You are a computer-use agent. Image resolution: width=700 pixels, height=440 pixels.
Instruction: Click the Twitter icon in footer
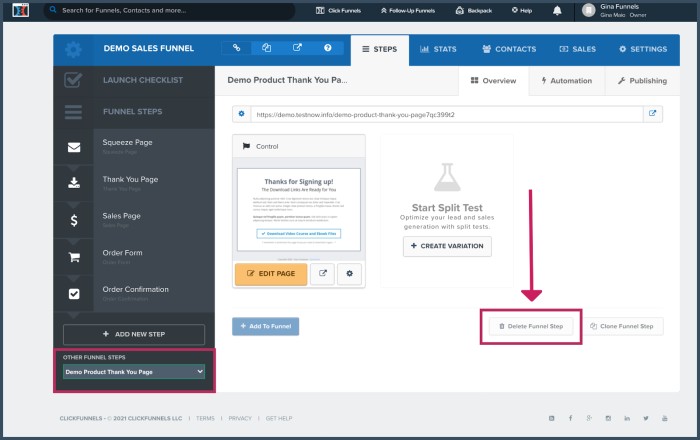point(646,418)
